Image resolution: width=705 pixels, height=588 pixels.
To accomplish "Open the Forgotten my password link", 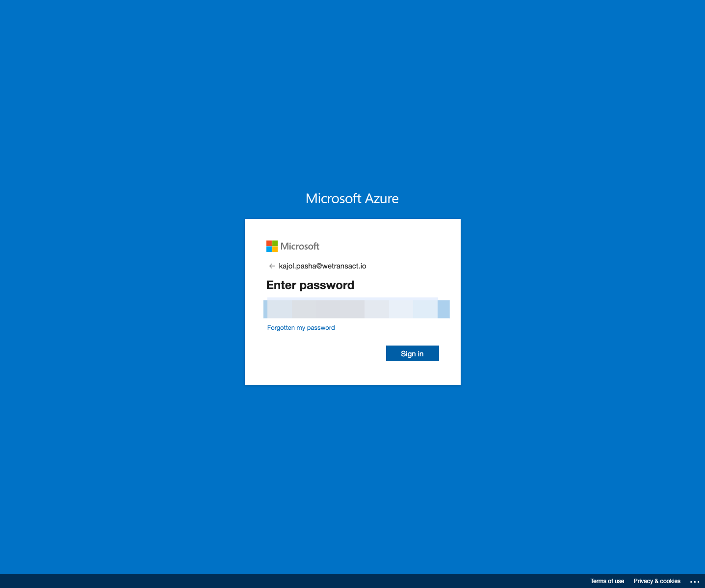I will (x=301, y=328).
